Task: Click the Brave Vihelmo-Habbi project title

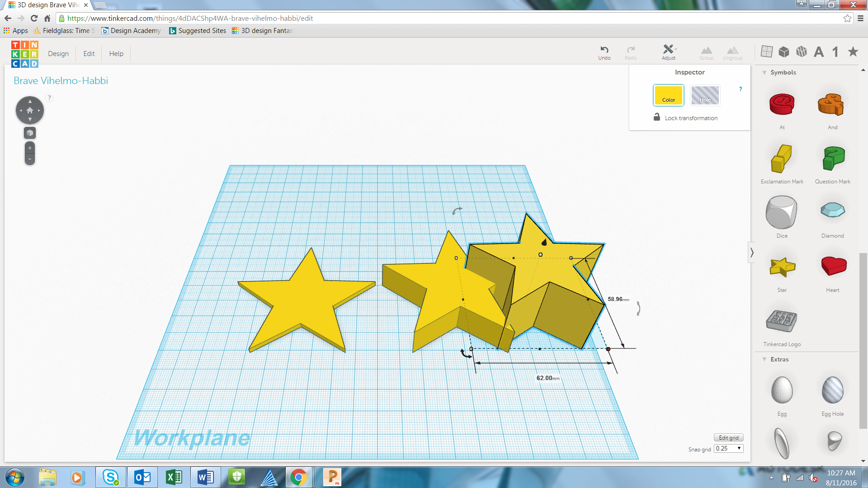Action: point(61,80)
